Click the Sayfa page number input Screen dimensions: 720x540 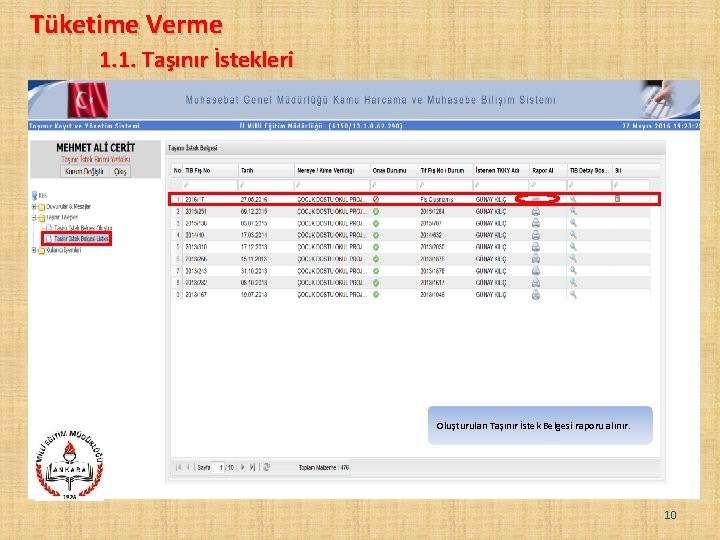(x=219, y=467)
